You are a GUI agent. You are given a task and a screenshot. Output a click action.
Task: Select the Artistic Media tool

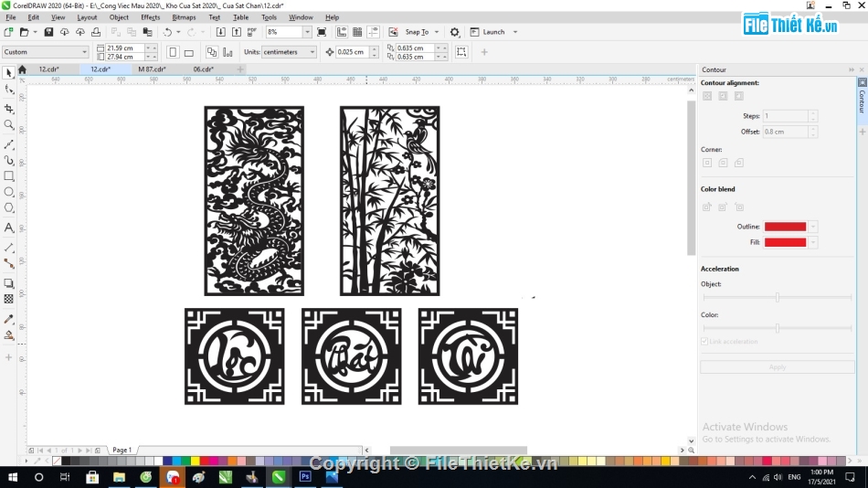tap(9, 161)
